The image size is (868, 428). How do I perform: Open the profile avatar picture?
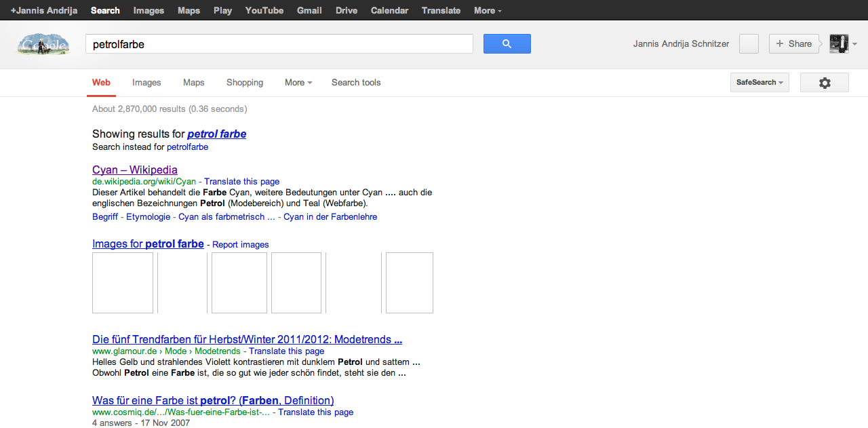[839, 43]
